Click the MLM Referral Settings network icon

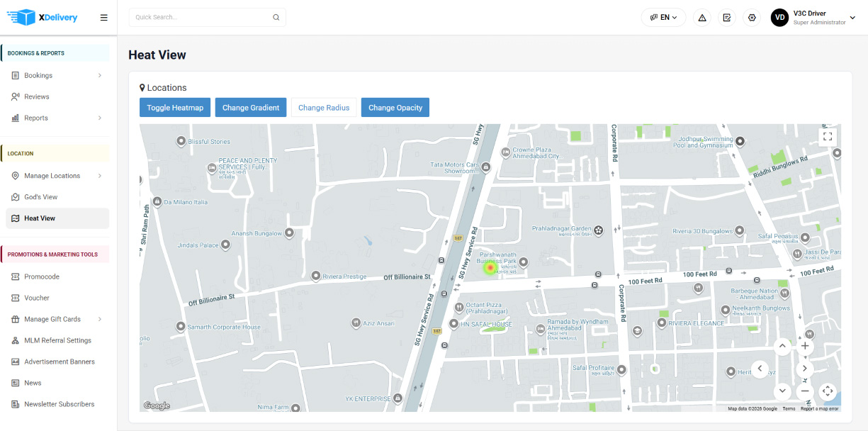coord(16,340)
